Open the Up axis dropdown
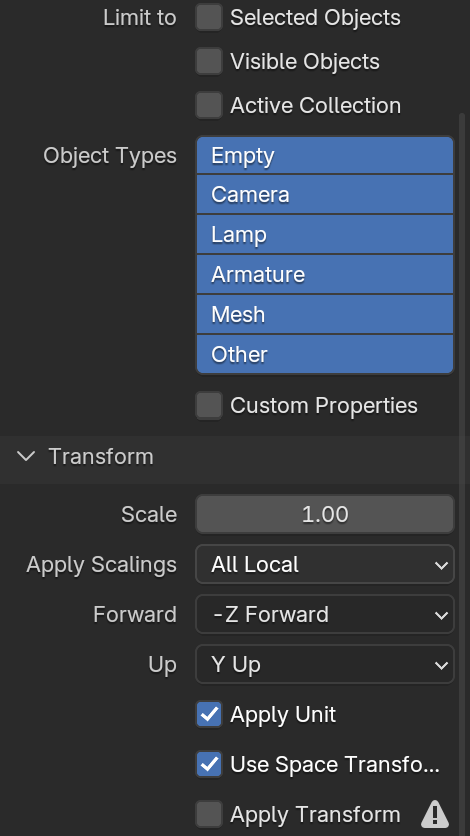Screen dimensions: 470x836 tap(325, 664)
